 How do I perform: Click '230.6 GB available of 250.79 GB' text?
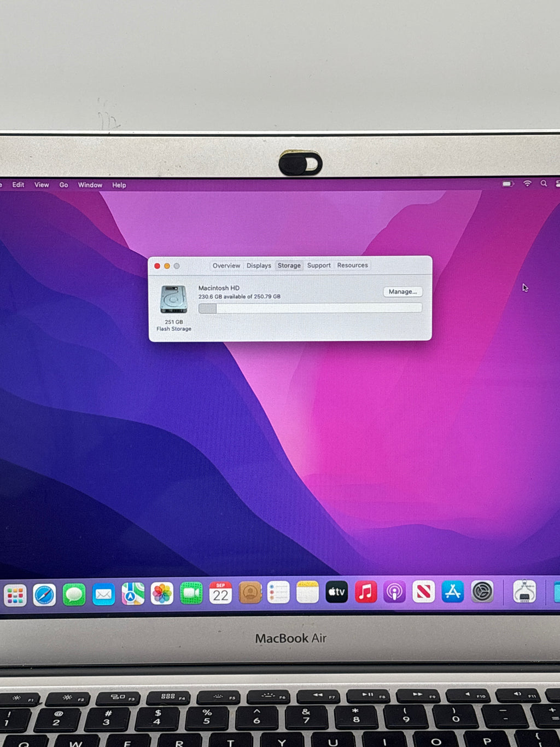[240, 297]
